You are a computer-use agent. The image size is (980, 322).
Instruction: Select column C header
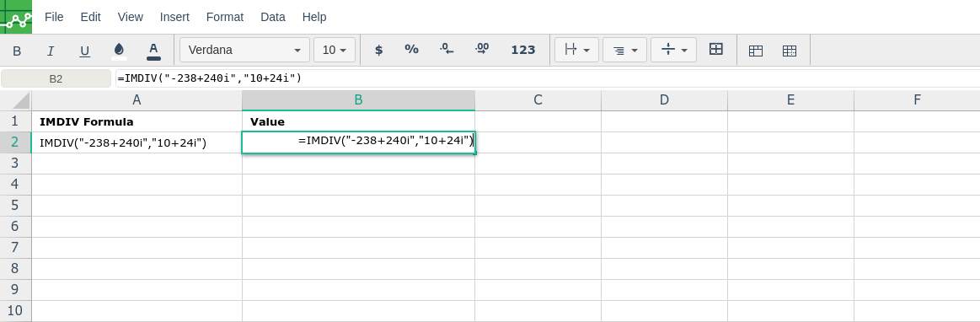tap(538, 100)
